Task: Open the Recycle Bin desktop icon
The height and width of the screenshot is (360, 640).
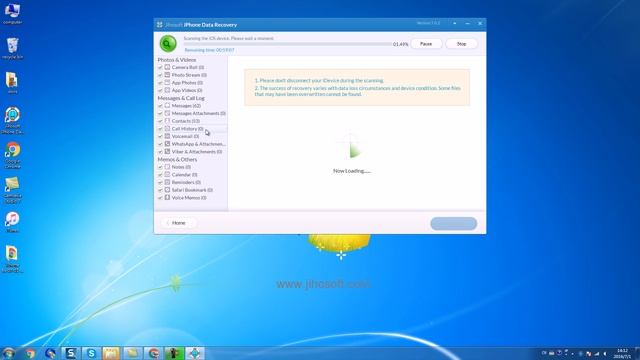Action: 12,49
